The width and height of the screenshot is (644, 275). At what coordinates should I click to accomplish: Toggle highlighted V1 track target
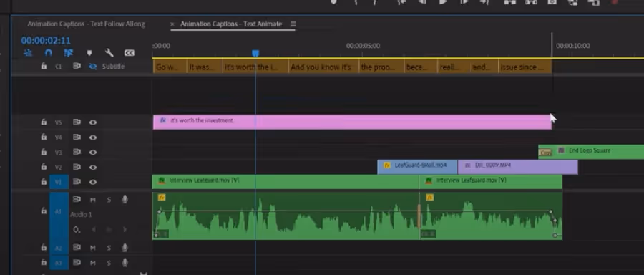click(x=59, y=182)
